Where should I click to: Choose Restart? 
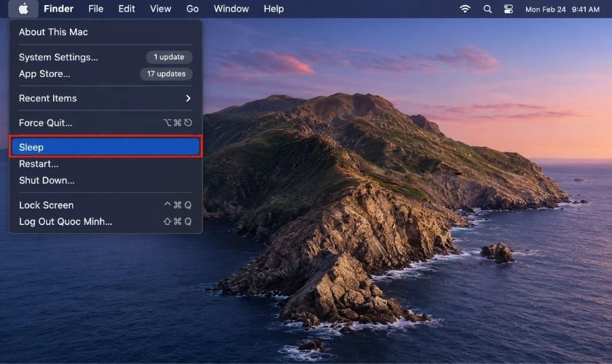point(106,164)
